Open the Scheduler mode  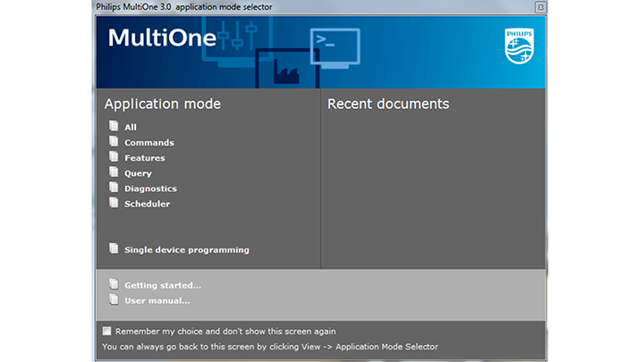click(x=147, y=204)
